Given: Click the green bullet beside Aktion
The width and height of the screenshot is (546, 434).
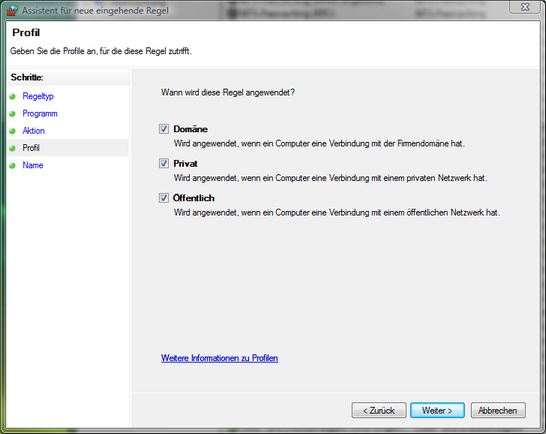Looking at the screenshot, I should (13, 131).
